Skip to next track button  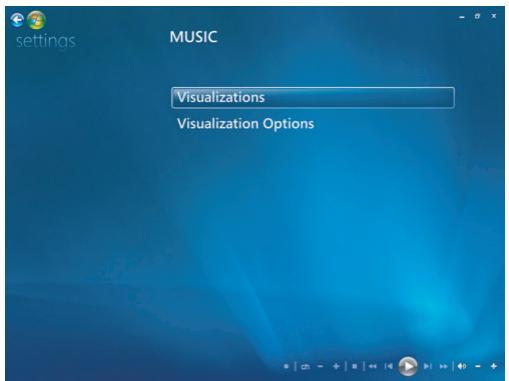tap(427, 366)
